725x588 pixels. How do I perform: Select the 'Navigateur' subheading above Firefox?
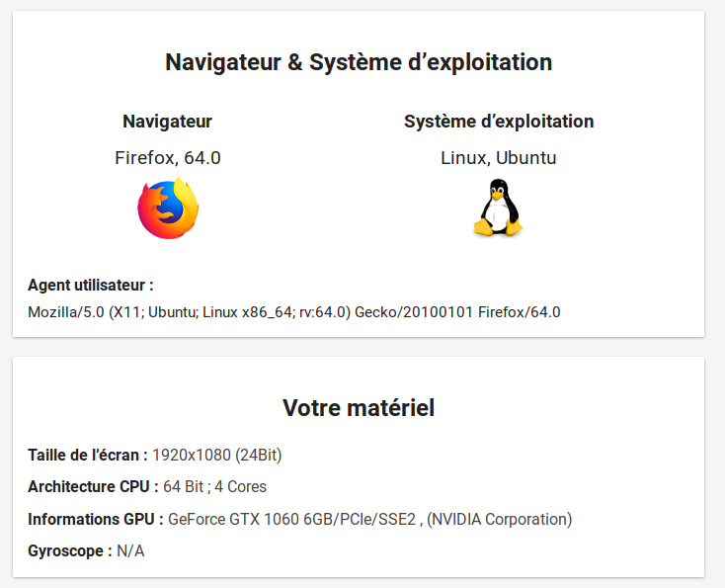point(167,122)
